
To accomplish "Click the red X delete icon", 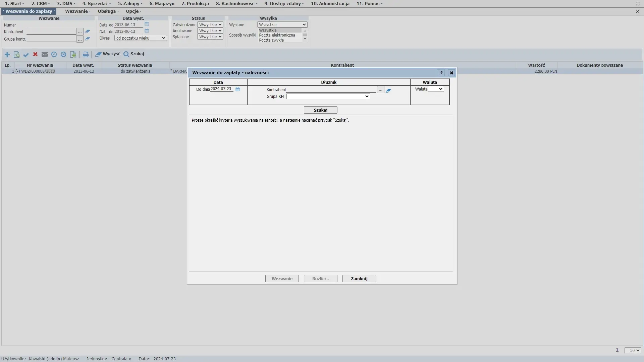I will 35,54.
